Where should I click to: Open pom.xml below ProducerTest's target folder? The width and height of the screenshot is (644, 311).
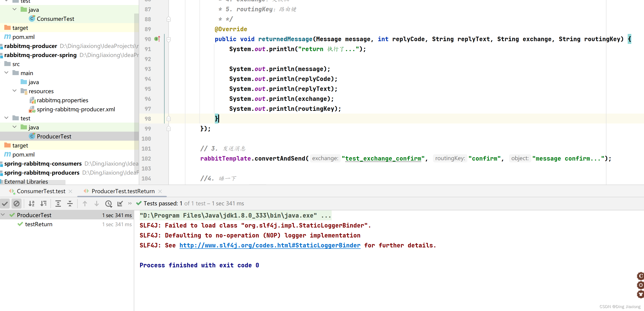click(x=24, y=154)
